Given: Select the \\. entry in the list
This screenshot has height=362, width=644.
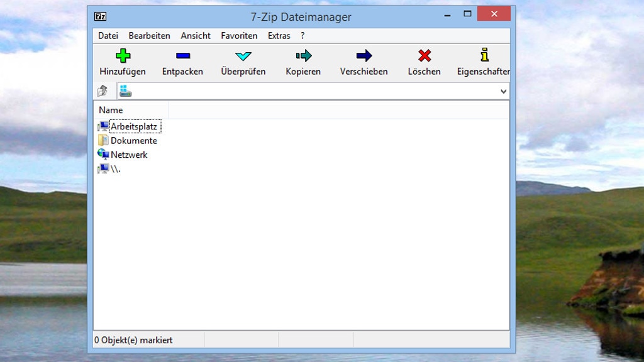Looking at the screenshot, I should point(116,169).
